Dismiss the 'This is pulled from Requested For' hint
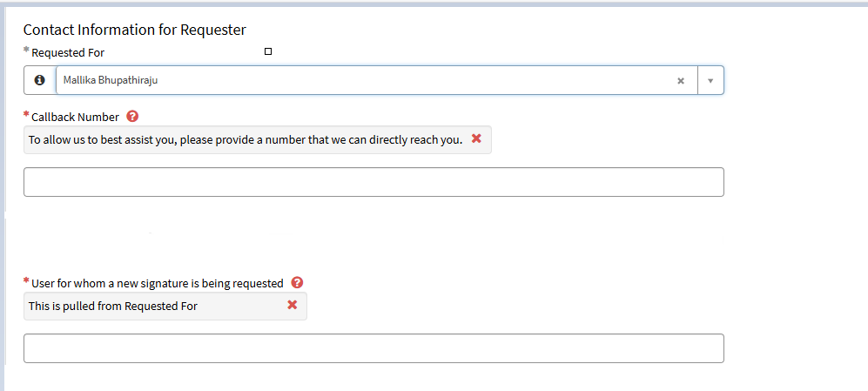The width and height of the screenshot is (868, 391). point(293,305)
